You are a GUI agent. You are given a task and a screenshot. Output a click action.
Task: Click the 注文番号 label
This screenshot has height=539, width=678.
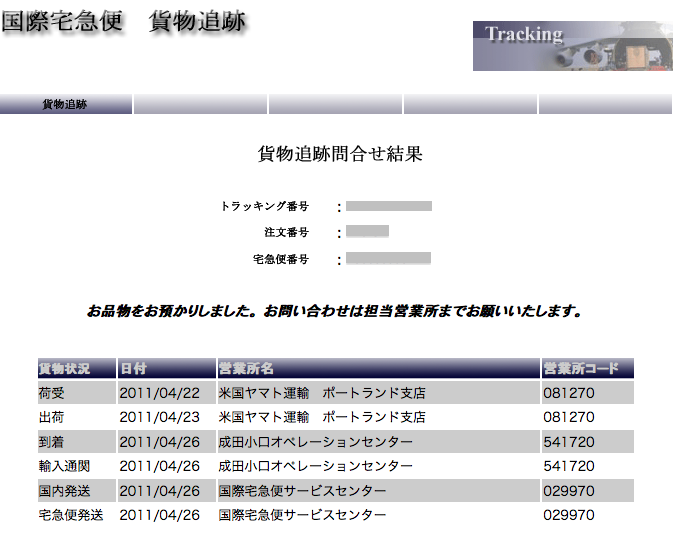point(287,232)
